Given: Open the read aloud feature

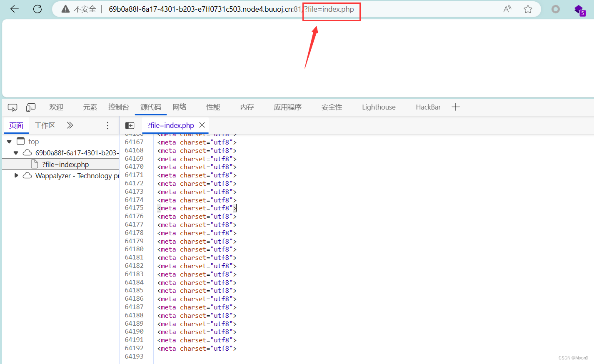Looking at the screenshot, I should point(507,9).
